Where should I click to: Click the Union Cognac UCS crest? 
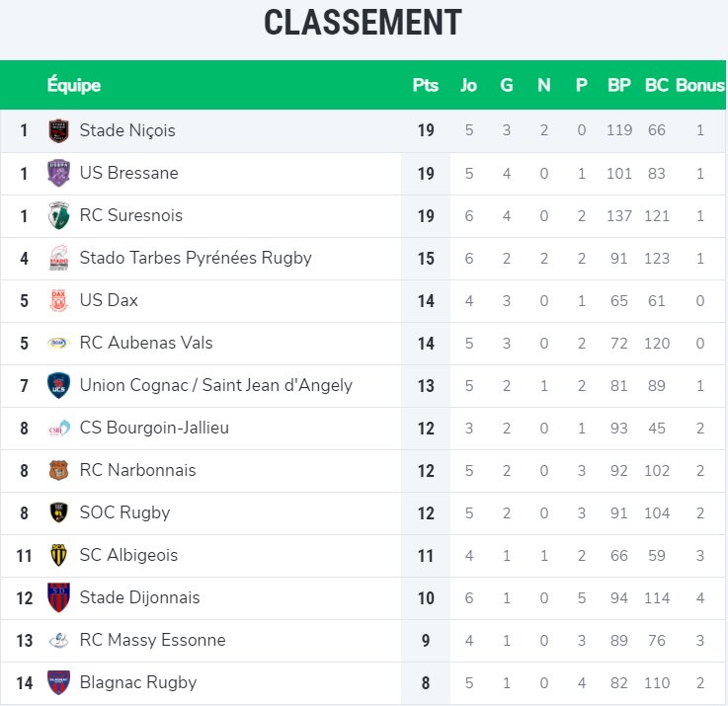[58, 385]
